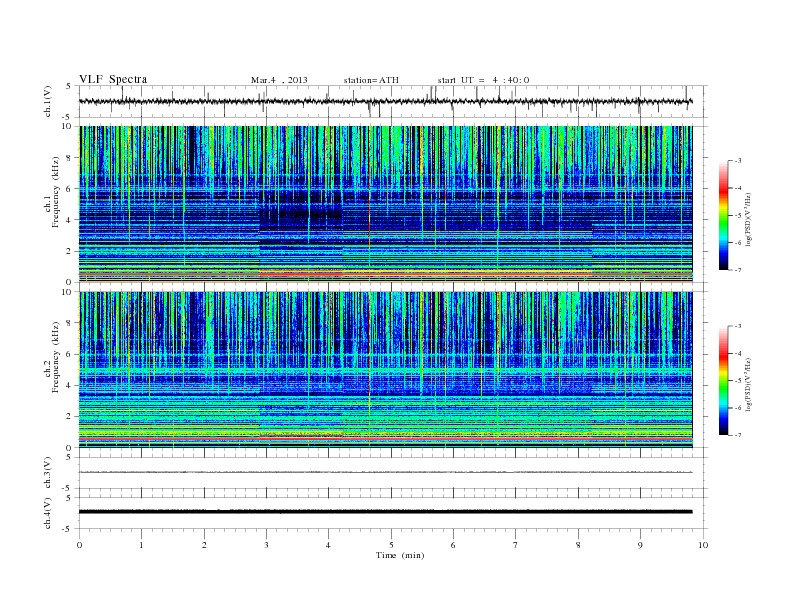Viewport: 792px width, 612px height.
Task: Click the "ch.1(V)" waveform axis label
Action: (48, 101)
